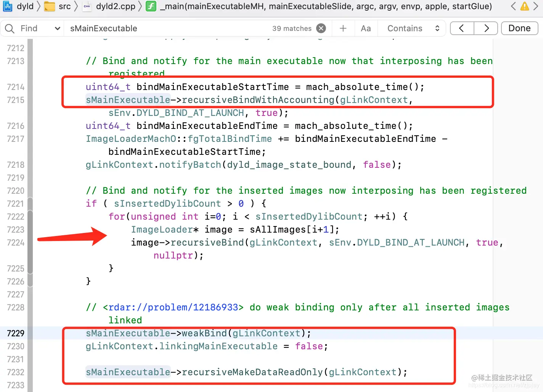
Task: Click highlighted sMainExecutable on line 7229
Action: pos(128,333)
